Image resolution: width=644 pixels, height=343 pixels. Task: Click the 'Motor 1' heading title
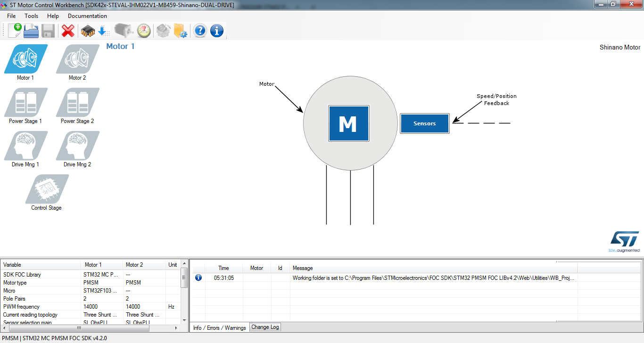point(120,46)
